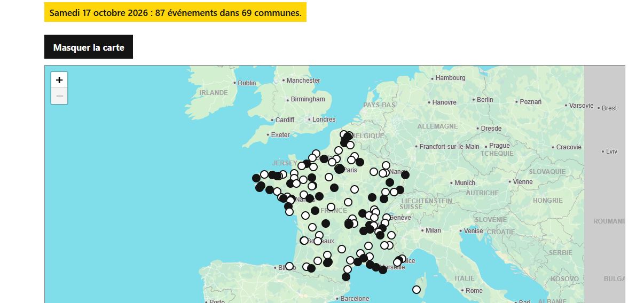The height and width of the screenshot is (303, 644).
Task: Select the black marker east of Nancy
Action: 405,175
